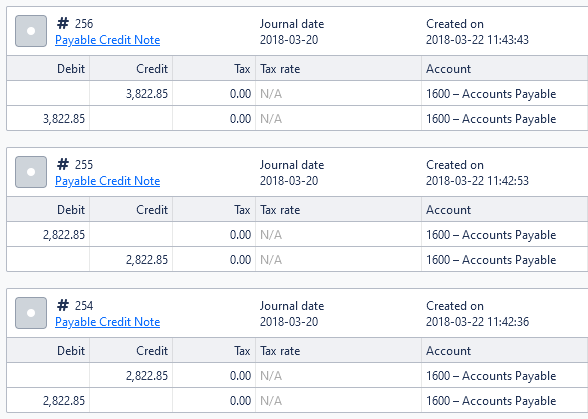
Task: Click Created on label of journal 256
Action: pyautogui.click(x=455, y=24)
